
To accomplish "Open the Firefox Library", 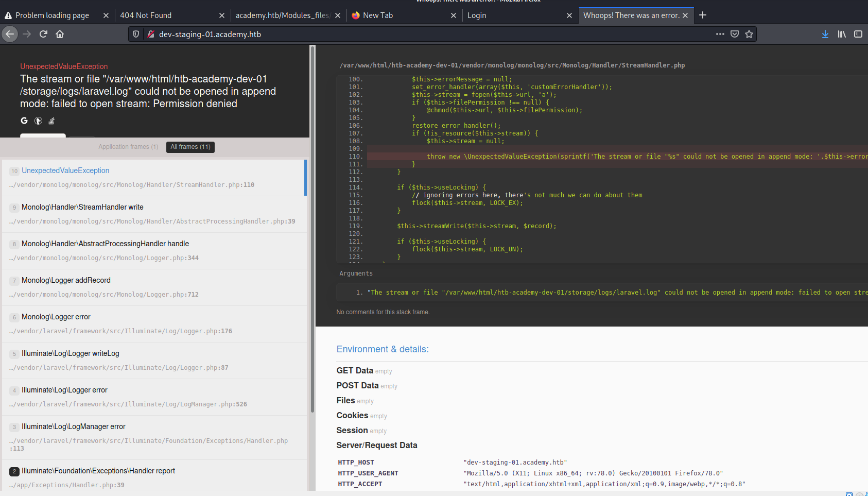I will coord(842,34).
